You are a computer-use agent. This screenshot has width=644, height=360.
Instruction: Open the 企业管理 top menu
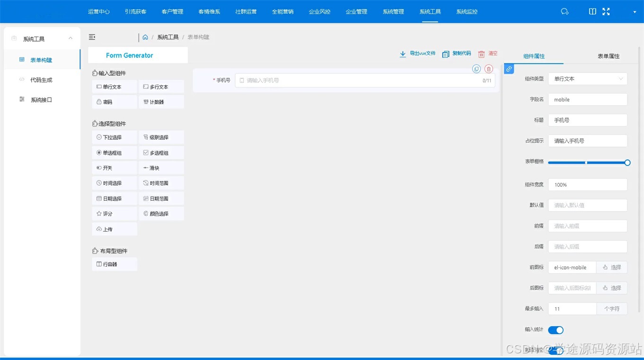(x=357, y=12)
